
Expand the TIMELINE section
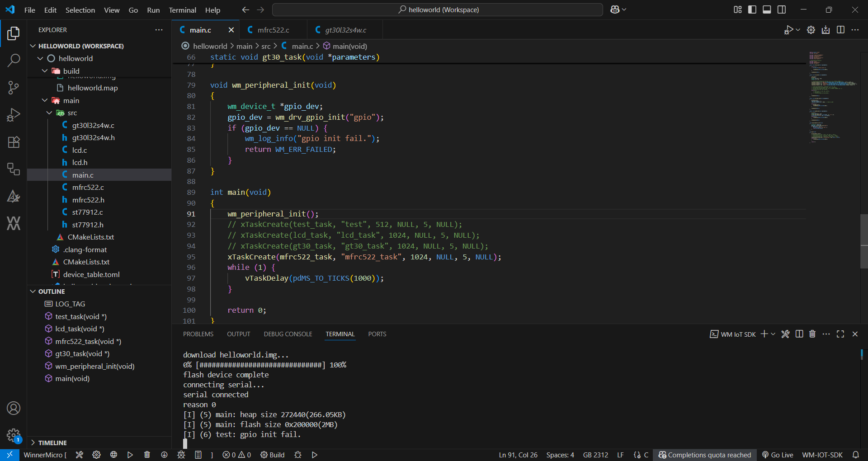[x=33, y=443]
